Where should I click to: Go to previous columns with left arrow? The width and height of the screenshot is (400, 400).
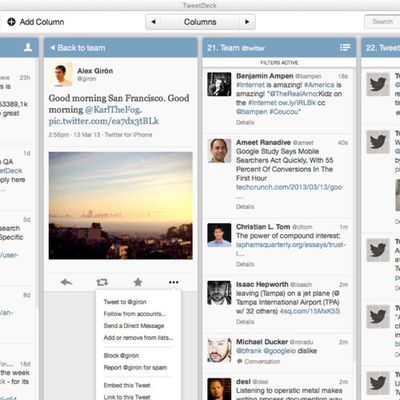[x=153, y=22]
